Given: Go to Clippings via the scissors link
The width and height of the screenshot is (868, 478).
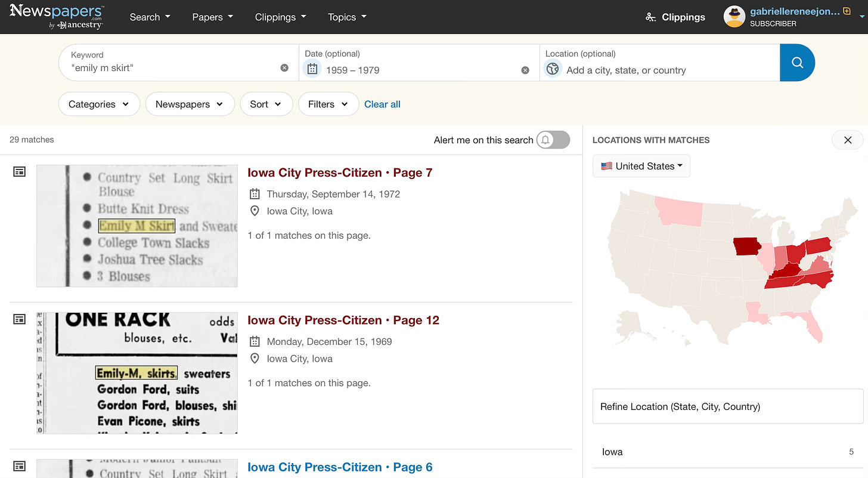Looking at the screenshot, I should click(675, 17).
